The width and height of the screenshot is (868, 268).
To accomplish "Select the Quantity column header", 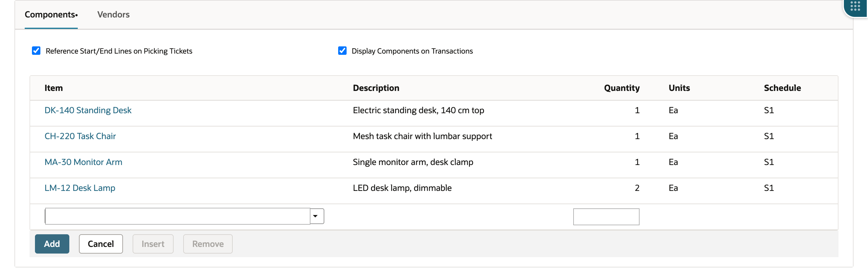I will pyautogui.click(x=622, y=88).
